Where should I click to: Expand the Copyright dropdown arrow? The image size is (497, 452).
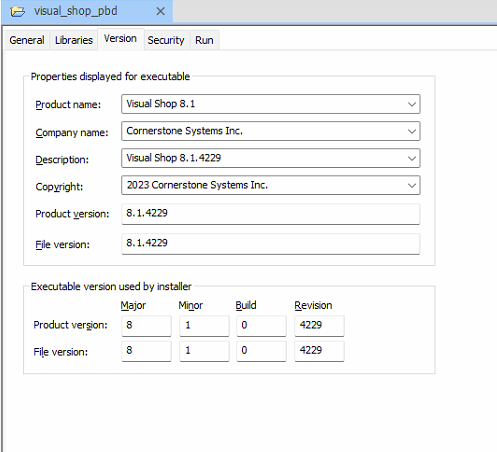point(412,185)
